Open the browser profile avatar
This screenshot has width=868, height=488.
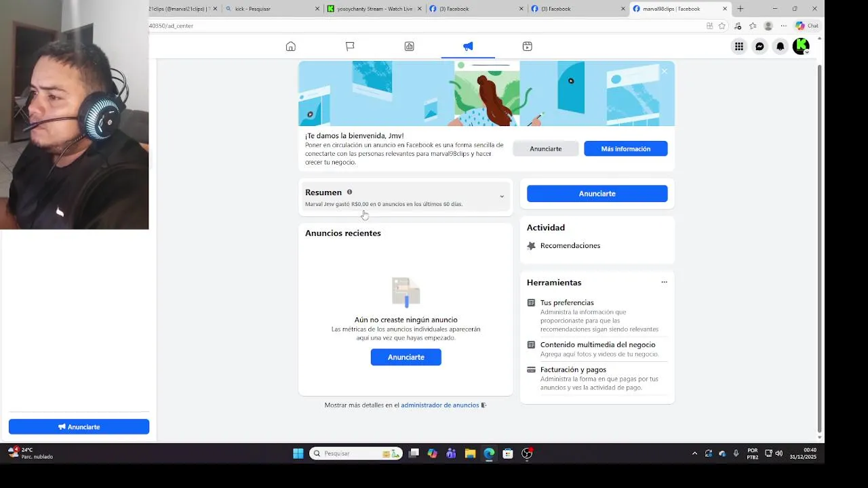coord(768,26)
